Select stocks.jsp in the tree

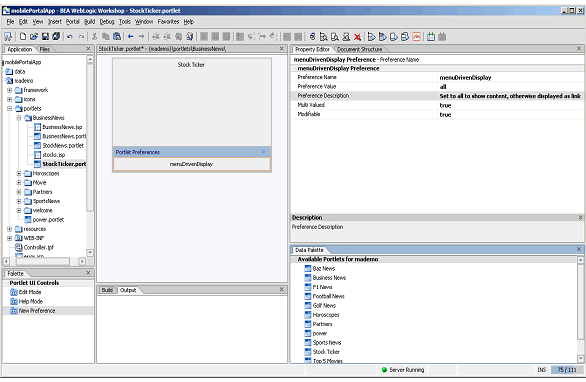(x=50, y=155)
